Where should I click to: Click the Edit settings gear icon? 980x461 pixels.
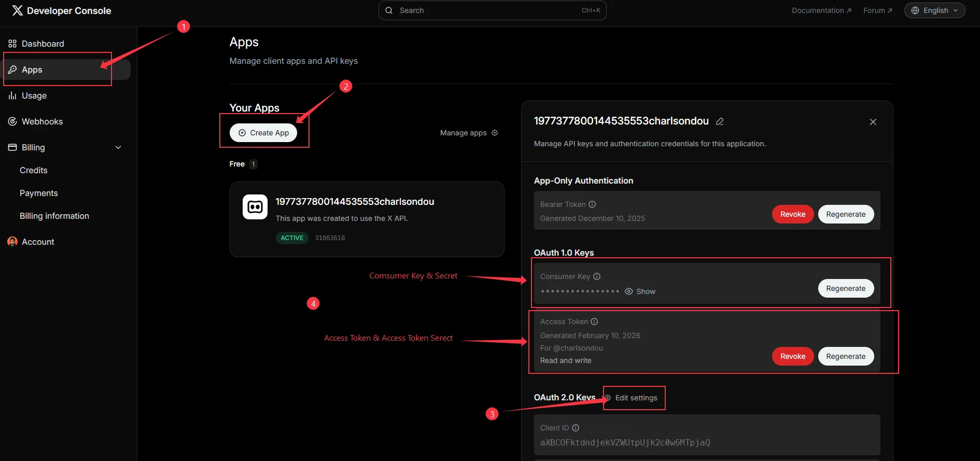pos(608,398)
